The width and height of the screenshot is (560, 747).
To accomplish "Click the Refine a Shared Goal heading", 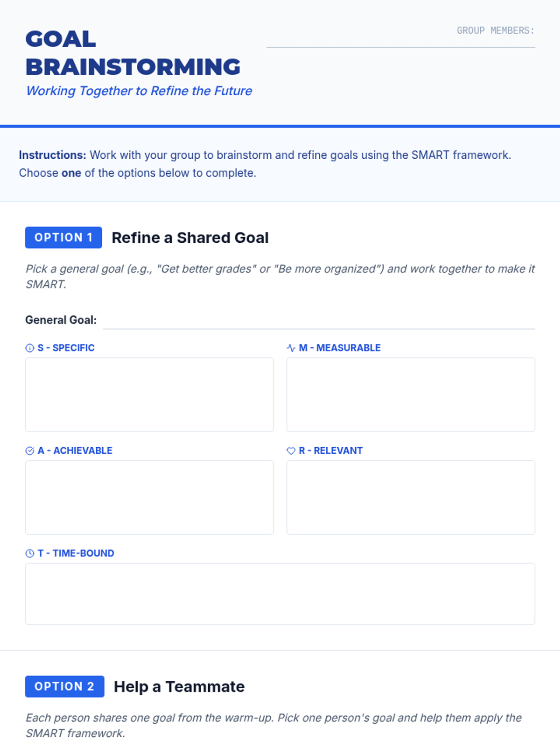I will 190,238.
